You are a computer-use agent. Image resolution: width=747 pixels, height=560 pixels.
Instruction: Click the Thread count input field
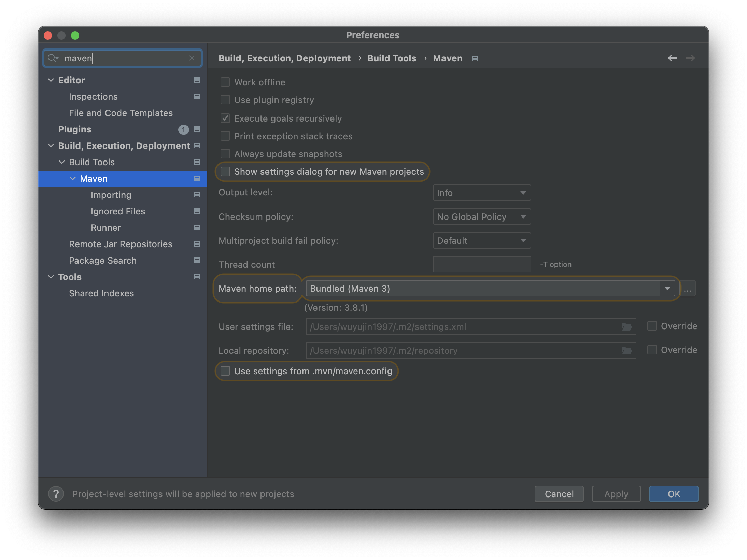482,264
